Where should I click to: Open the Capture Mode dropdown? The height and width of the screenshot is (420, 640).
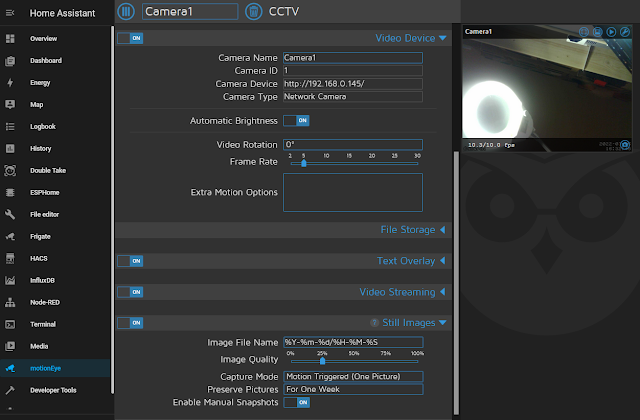pos(353,376)
